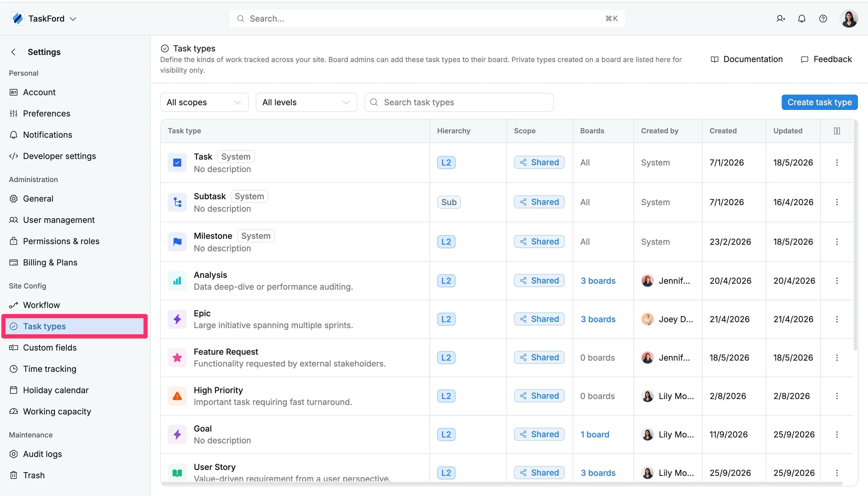This screenshot has height=496, width=868.
Task: Click the global Search field
Action: pyautogui.click(x=427, y=19)
